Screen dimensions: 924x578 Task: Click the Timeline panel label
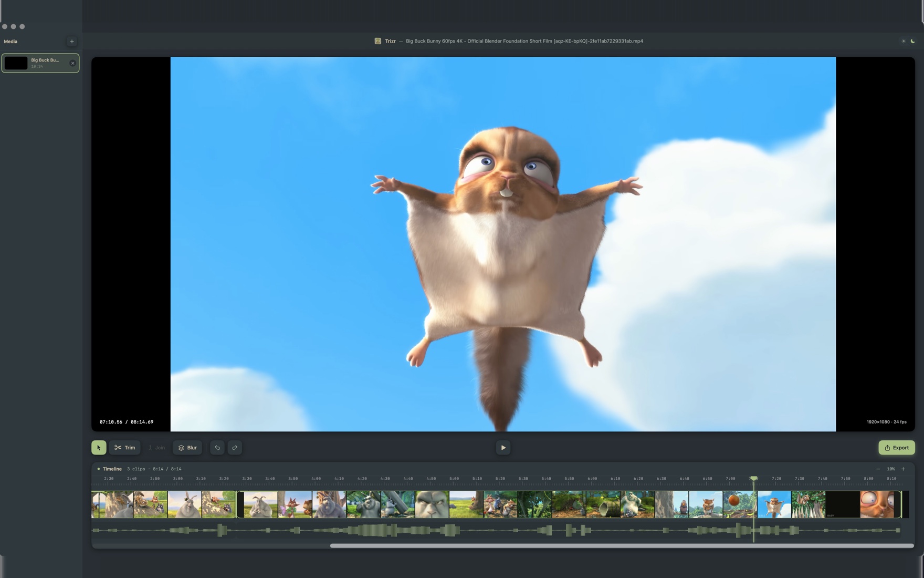(x=112, y=469)
